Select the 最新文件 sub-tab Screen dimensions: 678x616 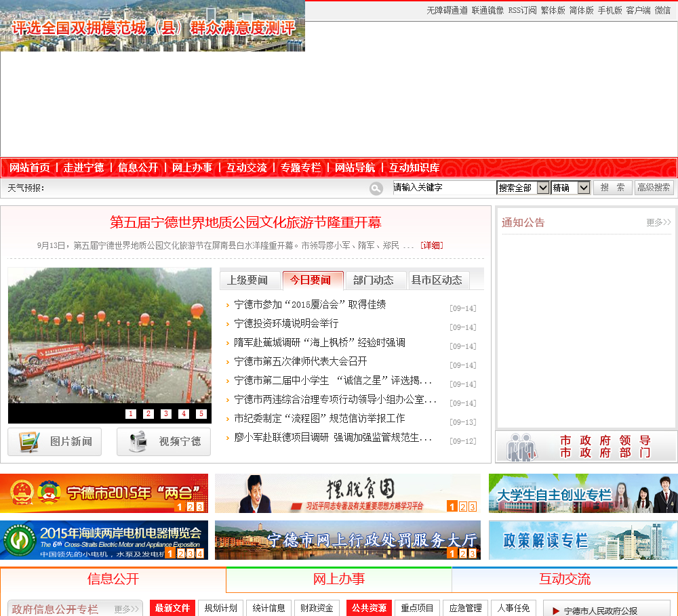172,609
